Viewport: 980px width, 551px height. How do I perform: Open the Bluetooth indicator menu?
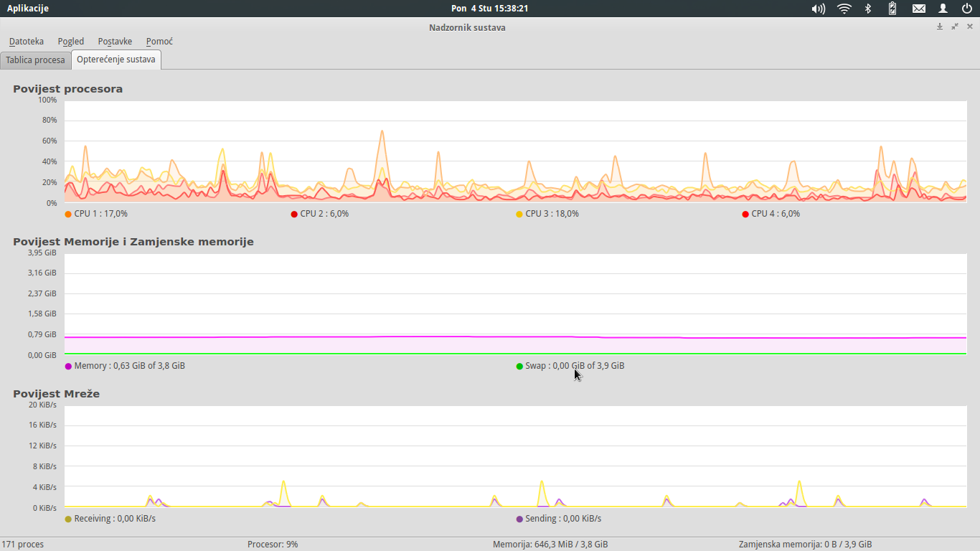[x=867, y=9]
